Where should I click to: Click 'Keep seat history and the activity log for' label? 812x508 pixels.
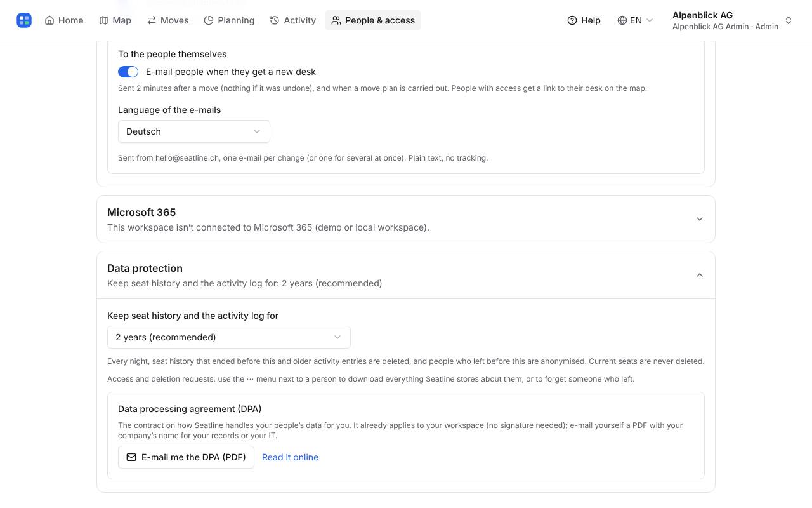pyautogui.click(x=193, y=316)
